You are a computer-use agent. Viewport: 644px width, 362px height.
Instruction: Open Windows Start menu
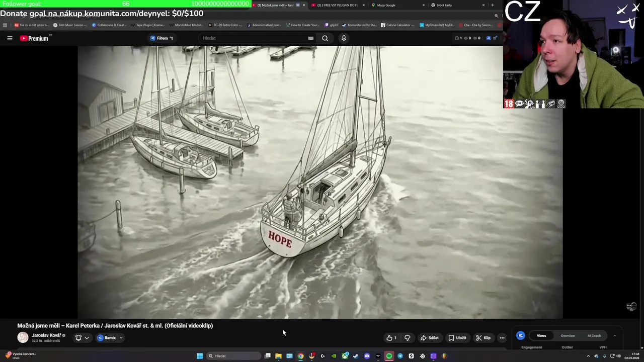tap(200, 356)
